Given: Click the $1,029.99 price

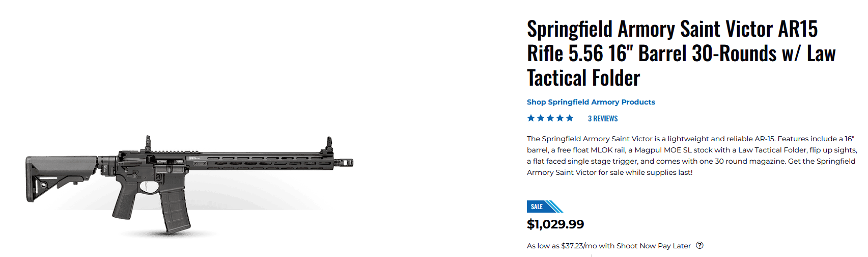Looking at the screenshot, I should pyautogui.click(x=555, y=224).
